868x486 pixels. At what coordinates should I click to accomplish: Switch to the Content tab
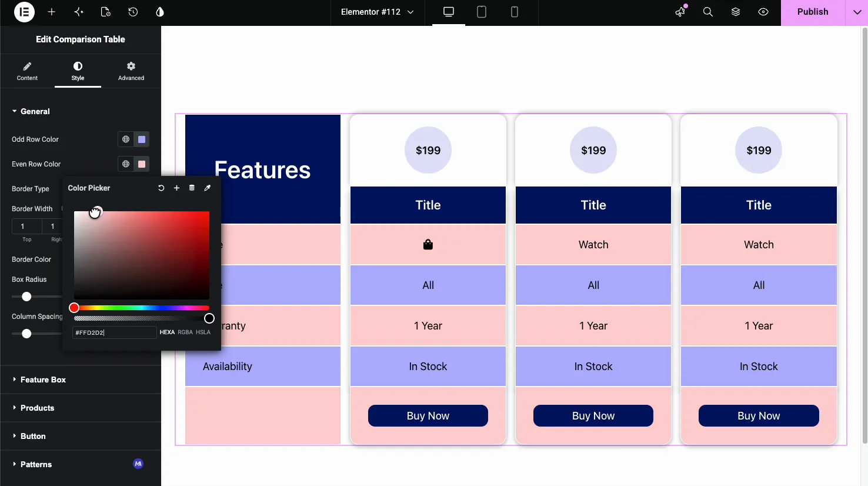[x=27, y=71]
